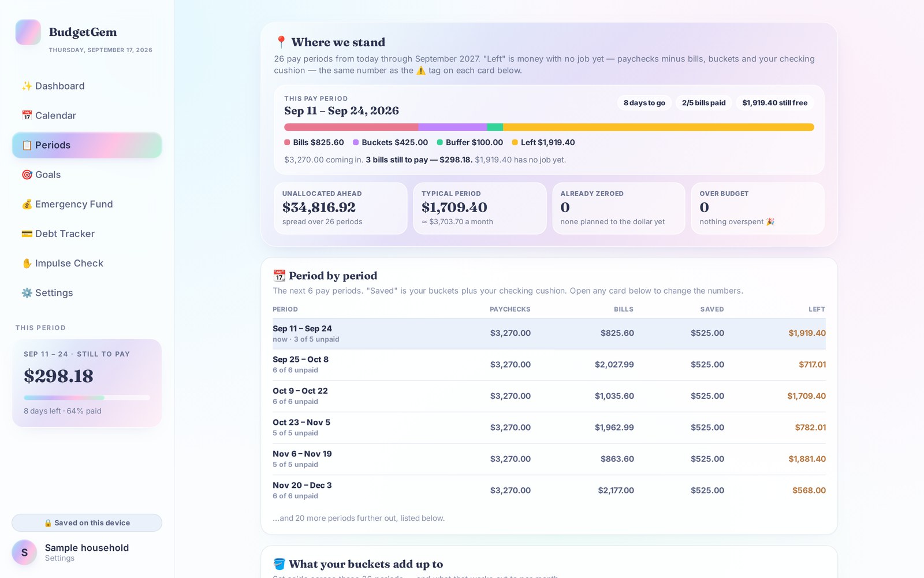Click the $298.18 still to pay card
The height and width of the screenshot is (578, 924).
(x=87, y=383)
